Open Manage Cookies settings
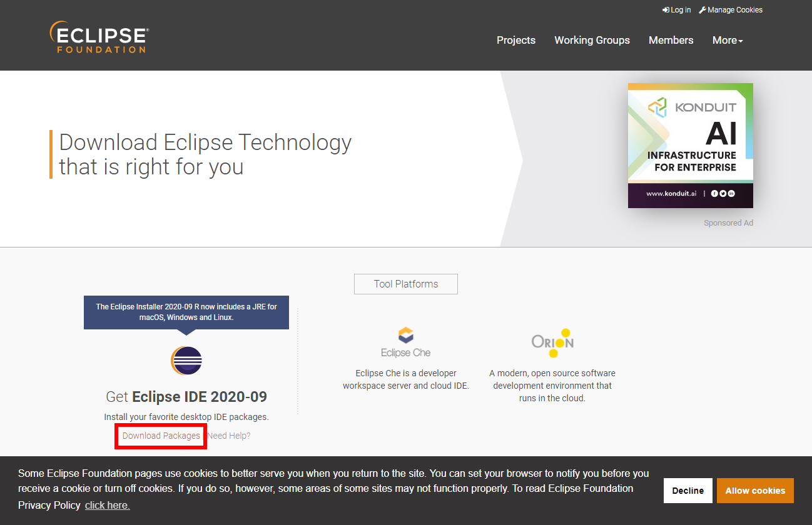Screen dimensions: 812x525 pos(731,10)
